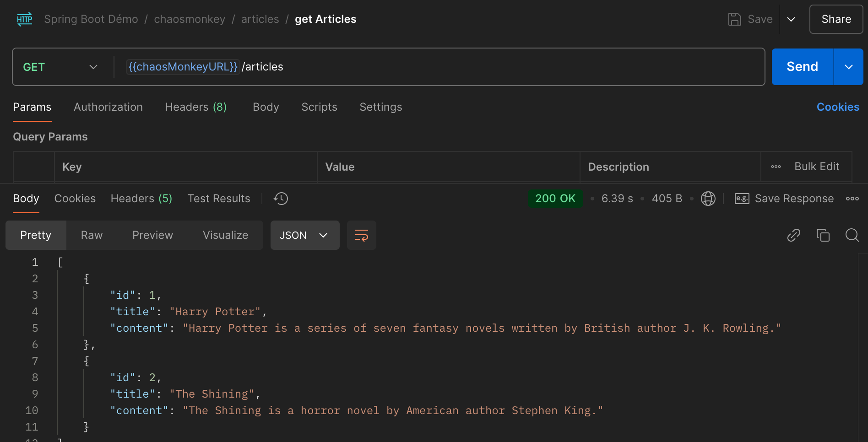Click the Save floppy disk icon
Screen dimensions: 868x442
734,19
